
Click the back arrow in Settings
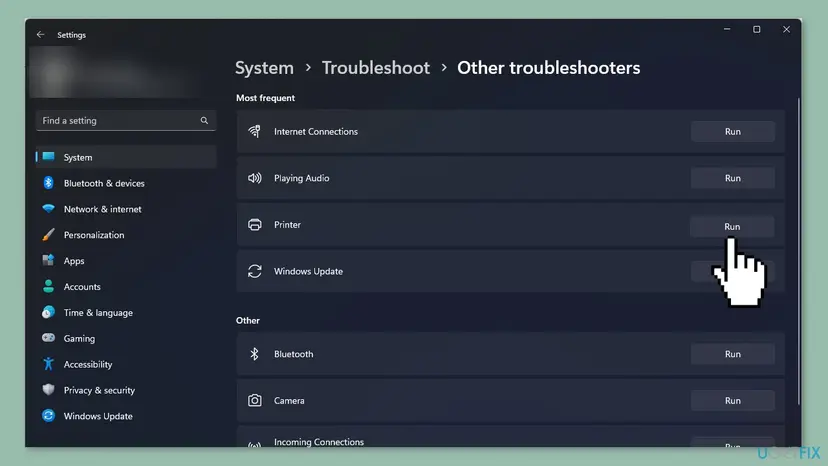click(x=41, y=34)
